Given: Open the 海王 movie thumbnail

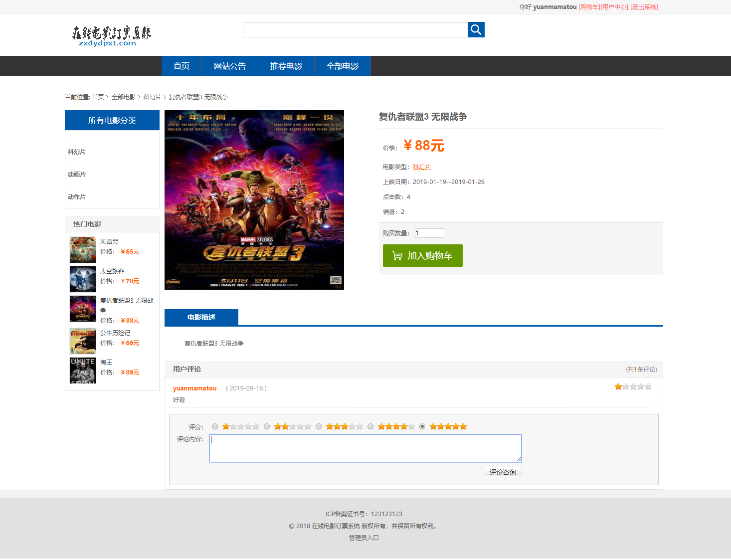Looking at the screenshot, I should [82, 370].
